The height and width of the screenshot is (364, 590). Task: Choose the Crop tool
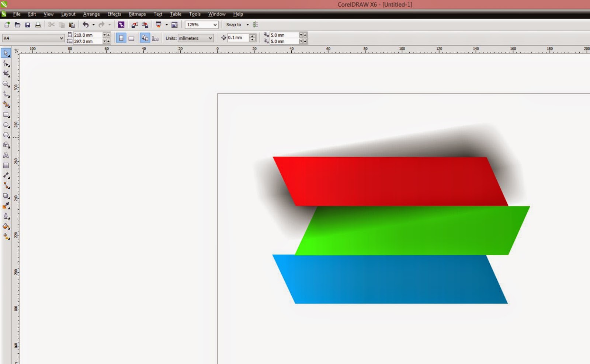[6, 74]
